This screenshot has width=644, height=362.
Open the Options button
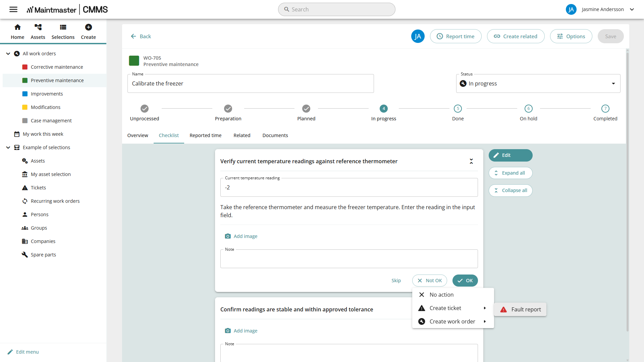(571, 36)
